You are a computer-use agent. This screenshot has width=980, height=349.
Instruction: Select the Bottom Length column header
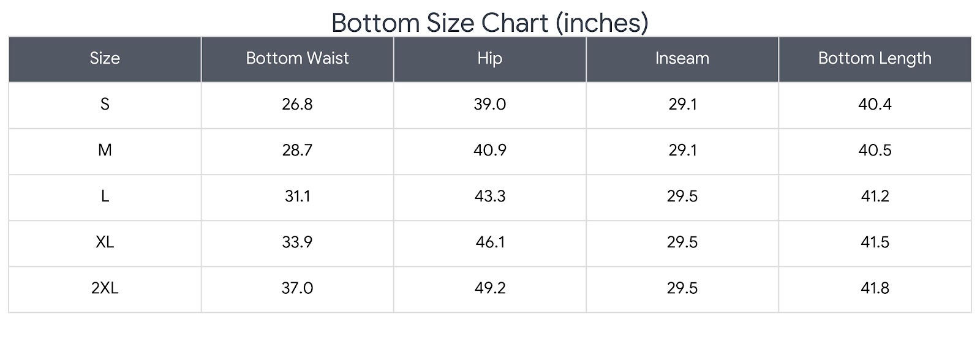tap(874, 58)
